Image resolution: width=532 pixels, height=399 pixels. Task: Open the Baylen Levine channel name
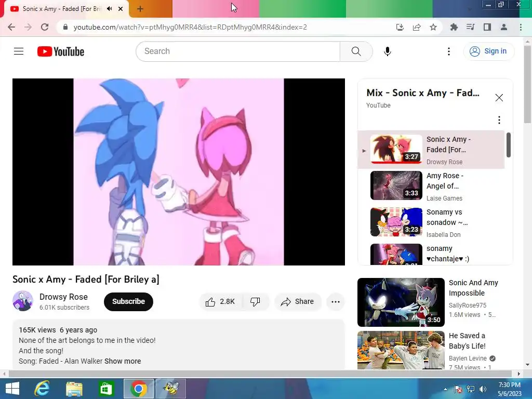click(x=468, y=358)
